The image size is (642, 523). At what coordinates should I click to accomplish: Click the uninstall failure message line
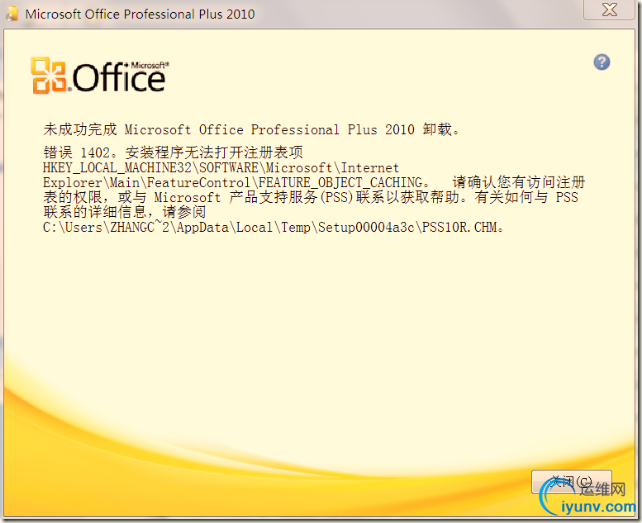point(251,129)
